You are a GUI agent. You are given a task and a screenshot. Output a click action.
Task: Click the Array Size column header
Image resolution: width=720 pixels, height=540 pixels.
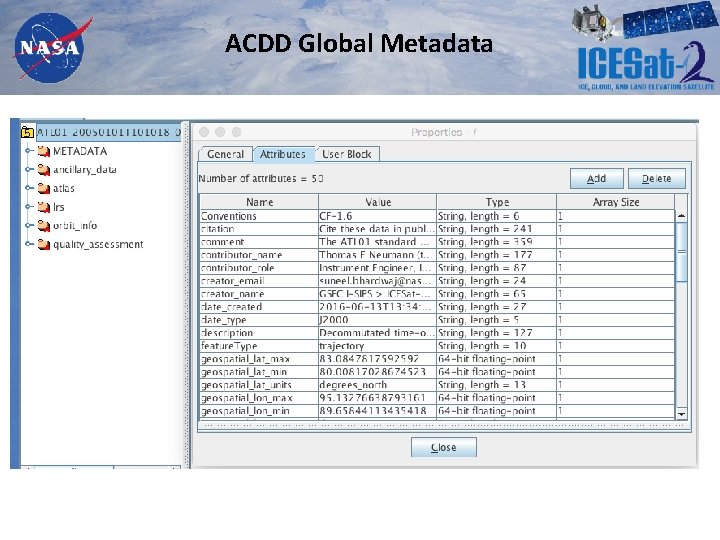pyautogui.click(x=616, y=202)
